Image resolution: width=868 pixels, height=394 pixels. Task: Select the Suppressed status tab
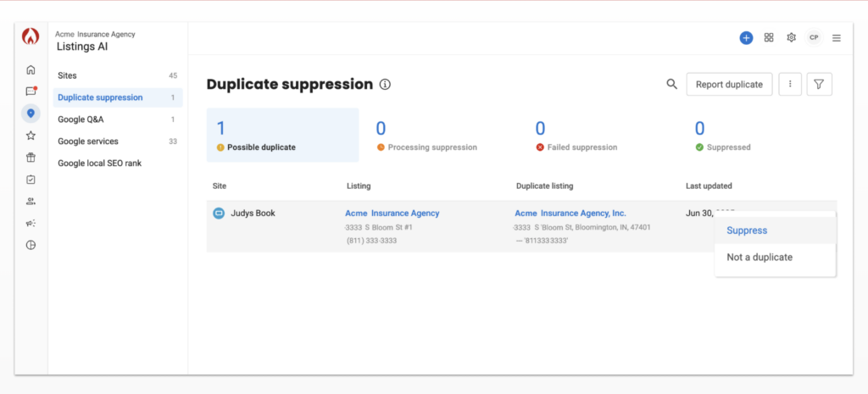761,135
